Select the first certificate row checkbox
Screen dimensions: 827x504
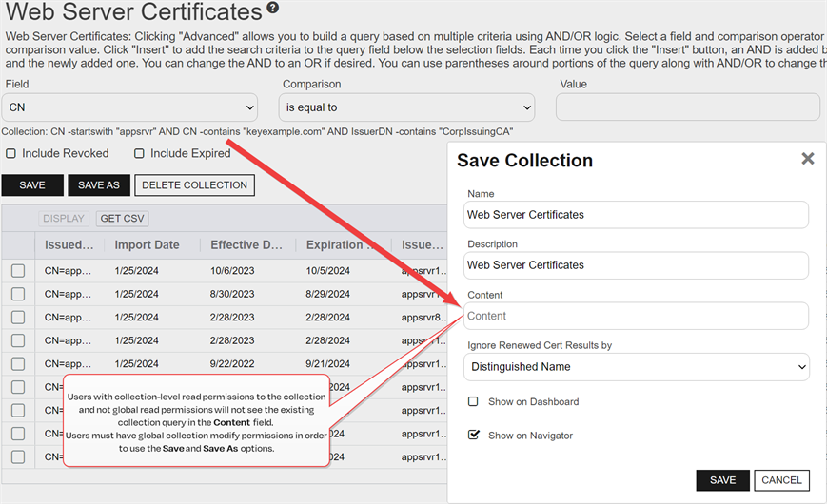pyautogui.click(x=18, y=271)
